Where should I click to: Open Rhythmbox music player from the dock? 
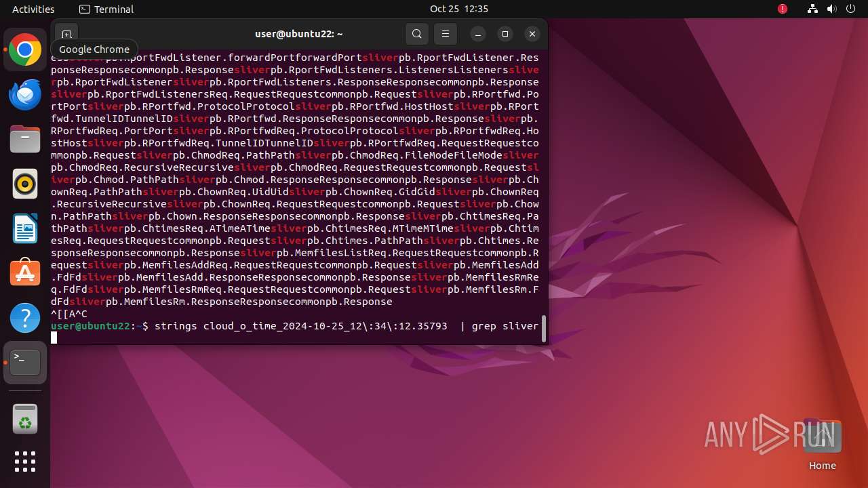pyautogui.click(x=25, y=184)
